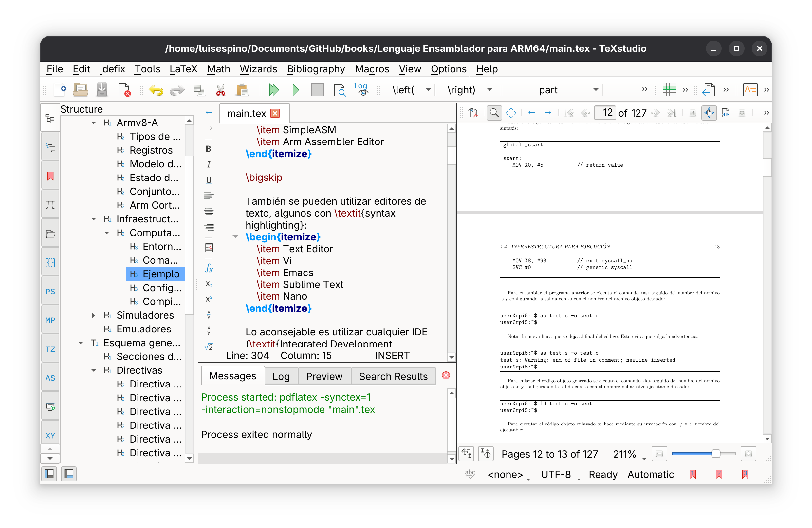This screenshot has width=812, height=528.
Task: Insert a table with the green grid icon
Action: pyautogui.click(x=669, y=90)
